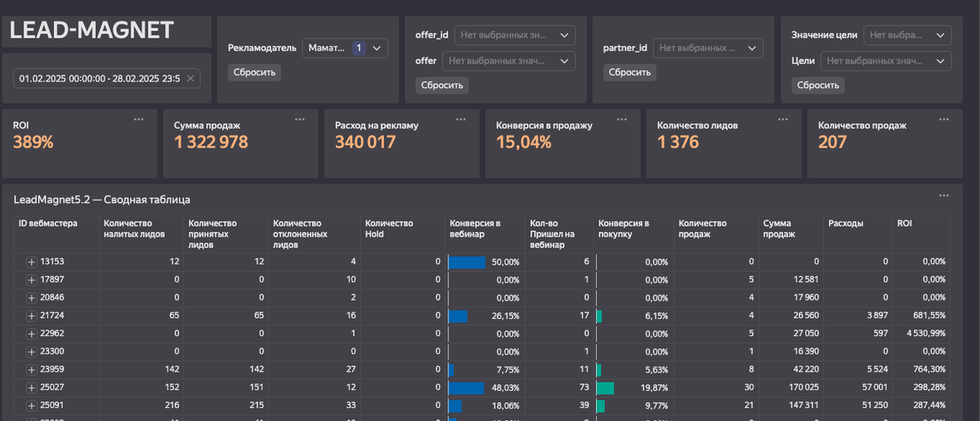Expand row for webmaster 25091
Image resolution: width=980 pixels, height=421 pixels.
[32, 405]
